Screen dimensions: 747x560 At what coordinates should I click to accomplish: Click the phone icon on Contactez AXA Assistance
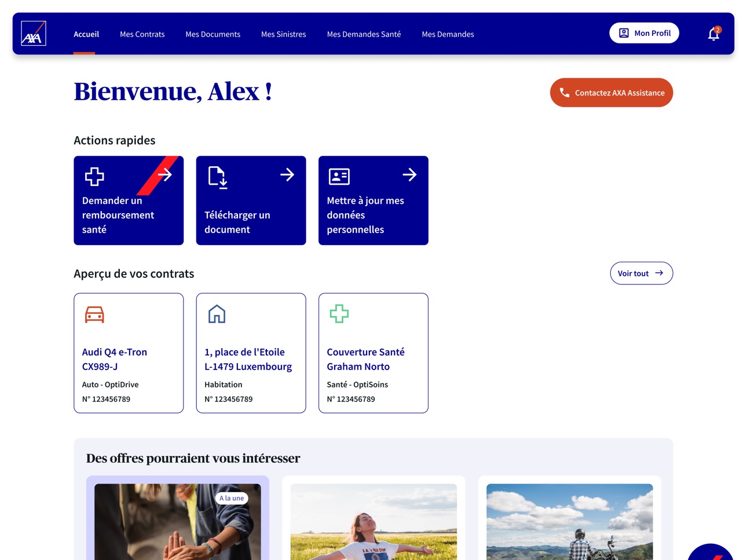coord(565,93)
